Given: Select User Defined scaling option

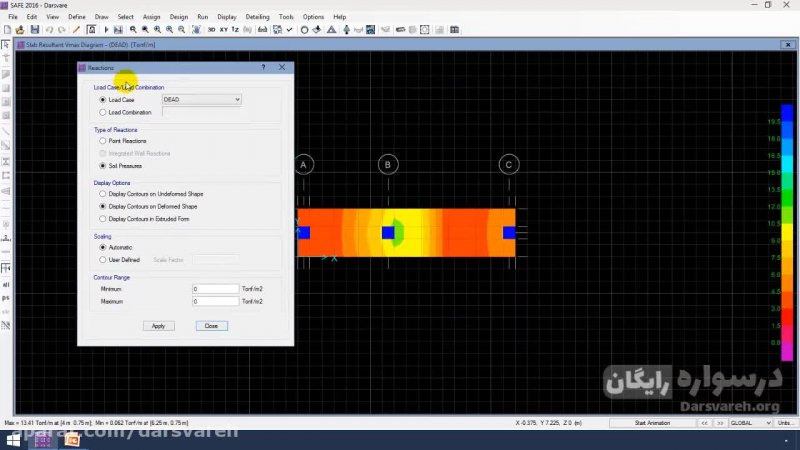Looking at the screenshot, I should click(x=102, y=259).
